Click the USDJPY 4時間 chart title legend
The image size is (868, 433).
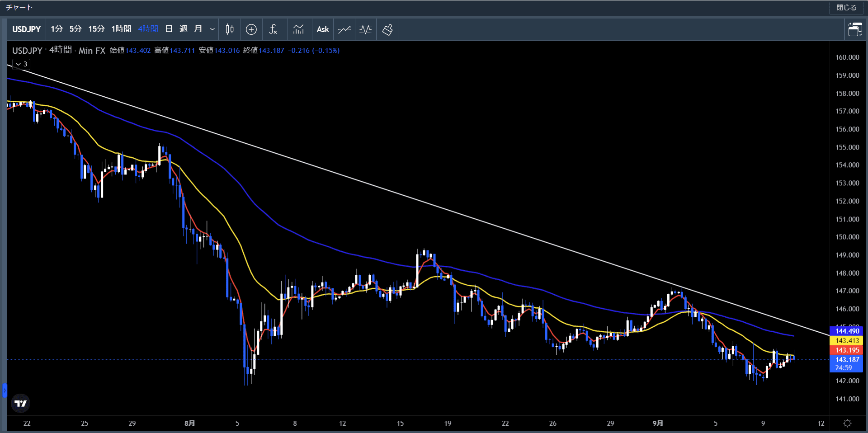click(x=58, y=51)
